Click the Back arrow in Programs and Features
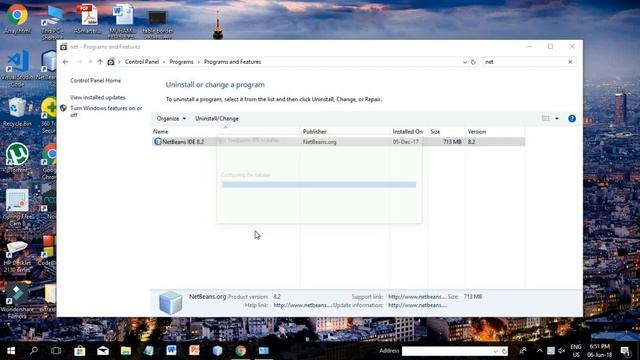The height and width of the screenshot is (360, 640). pos(66,62)
